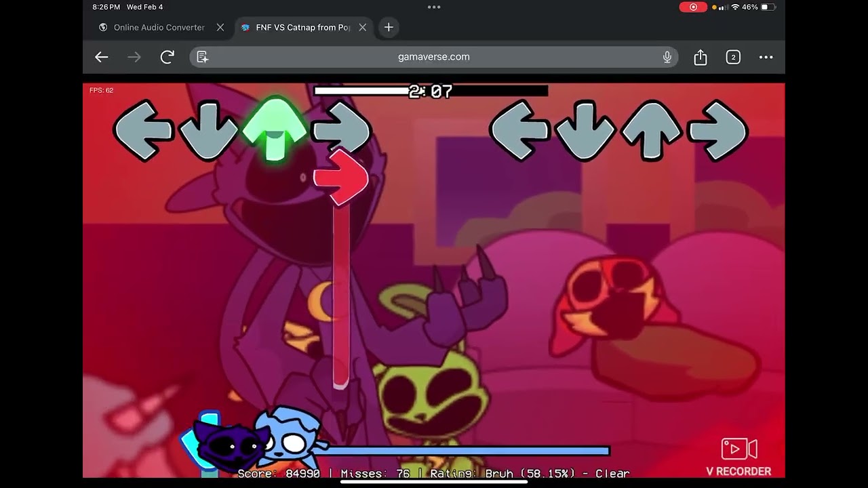Open the share button in browser toolbar
The image size is (868, 488).
point(701,57)
